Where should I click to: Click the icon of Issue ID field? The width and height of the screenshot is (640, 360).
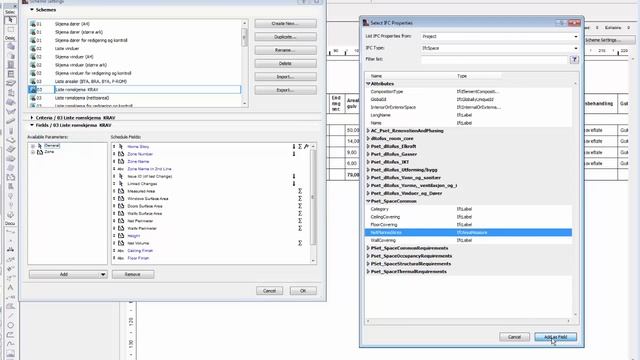coord(121,176)
